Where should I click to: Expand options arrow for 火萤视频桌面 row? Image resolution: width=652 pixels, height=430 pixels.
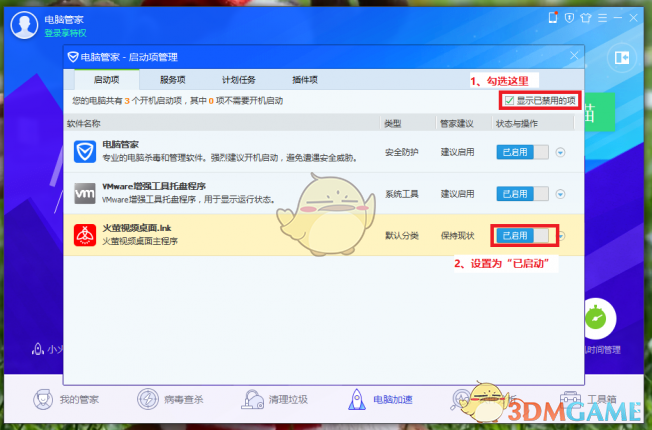pos(561,236)
